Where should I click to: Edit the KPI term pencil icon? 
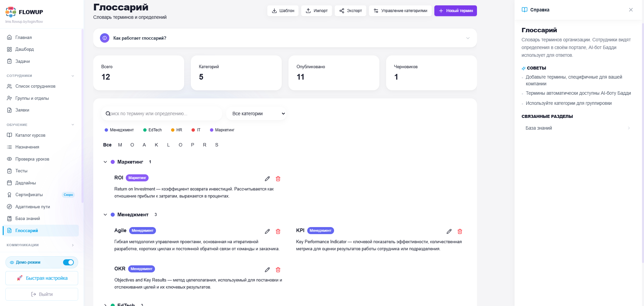pyautogui.click(x=449, y=231)
